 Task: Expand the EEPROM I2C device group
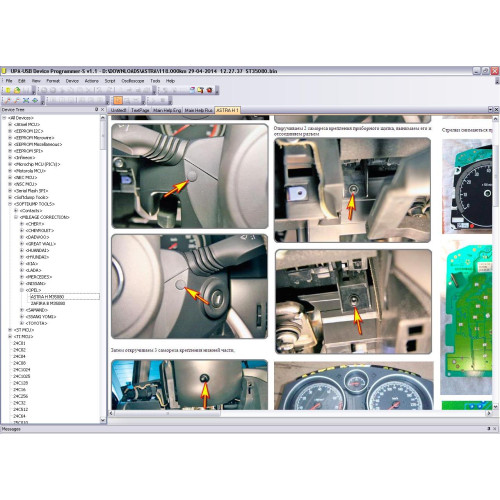[x=10, y=131]
